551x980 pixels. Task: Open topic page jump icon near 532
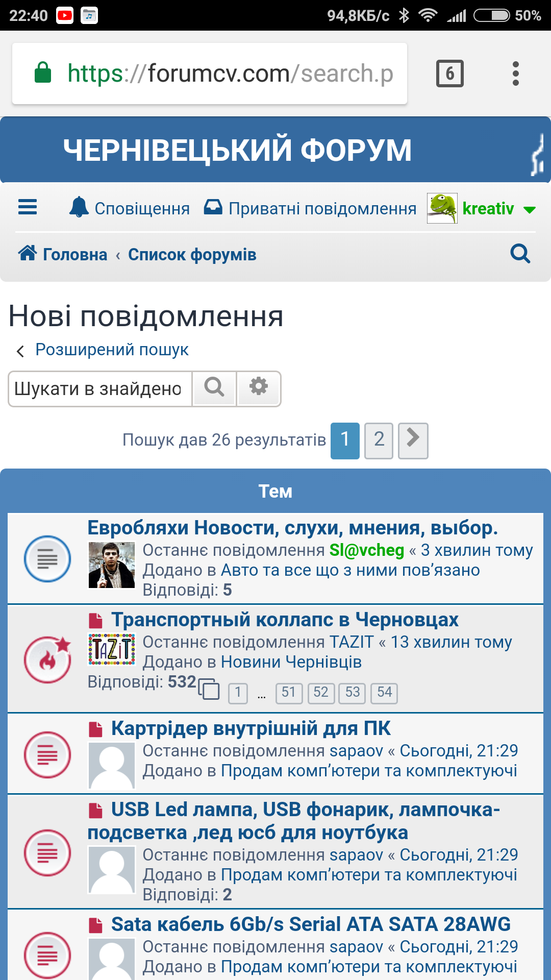pyautogui.click(x=209, y=689)
